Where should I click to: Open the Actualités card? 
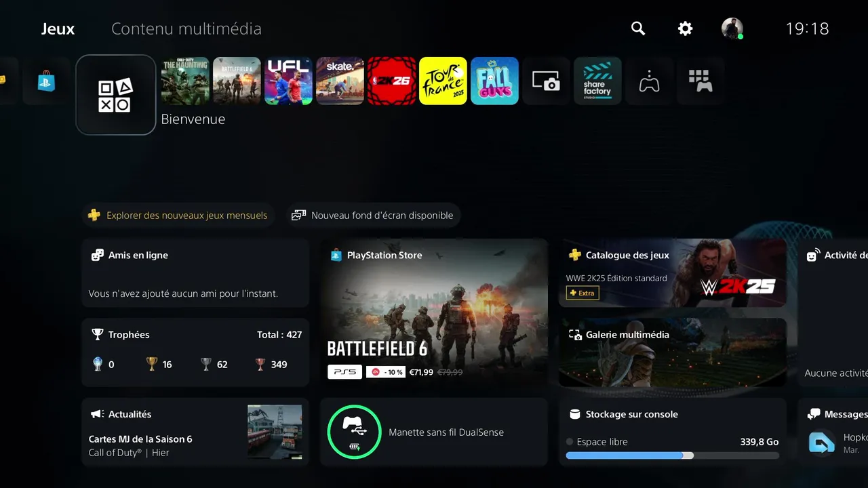click(x=195, y=432)
